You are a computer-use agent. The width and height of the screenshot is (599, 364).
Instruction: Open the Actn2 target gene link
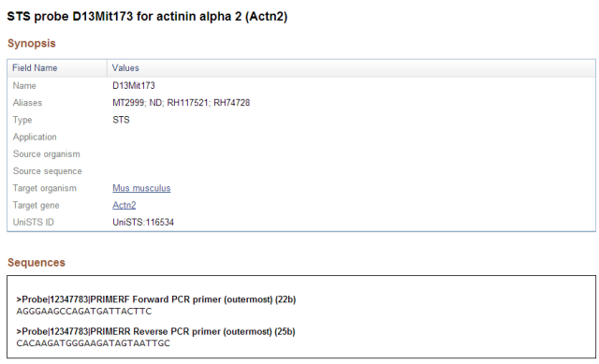pos(124,205)
